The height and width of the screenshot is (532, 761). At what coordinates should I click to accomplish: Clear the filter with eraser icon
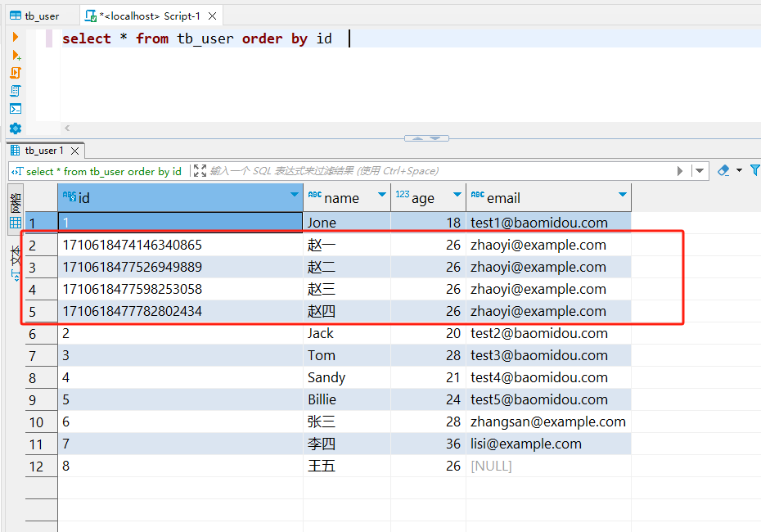tap(723, 170)
